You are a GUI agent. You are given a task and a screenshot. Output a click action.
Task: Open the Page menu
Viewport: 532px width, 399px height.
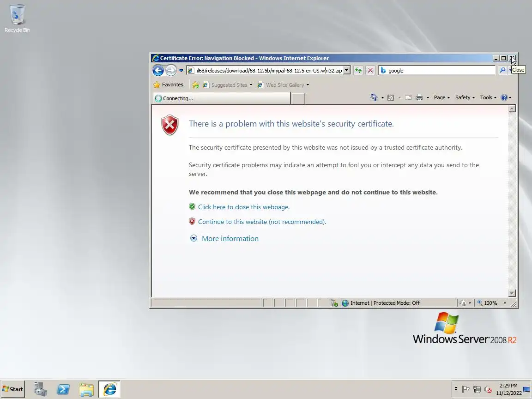pos(442,98)
